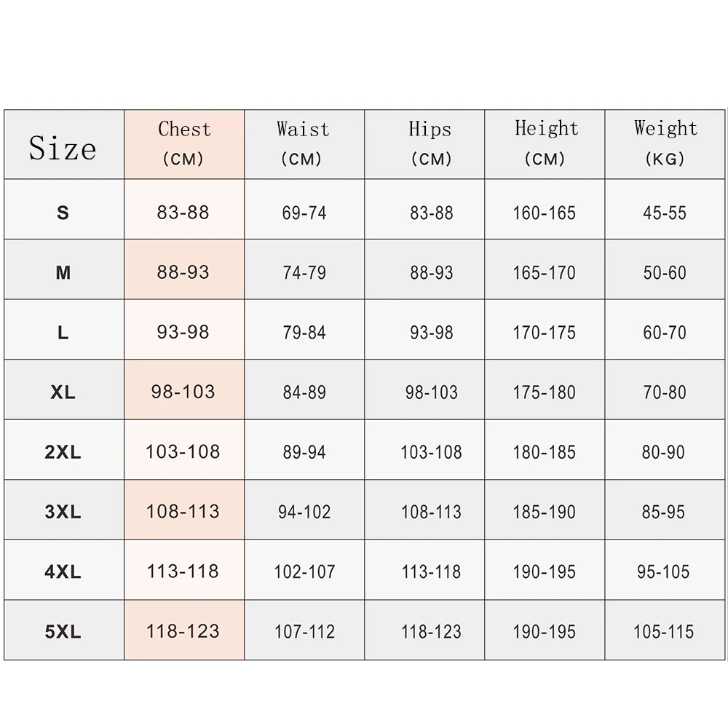Select the Chest (CM) column header

tap(184, 144)
